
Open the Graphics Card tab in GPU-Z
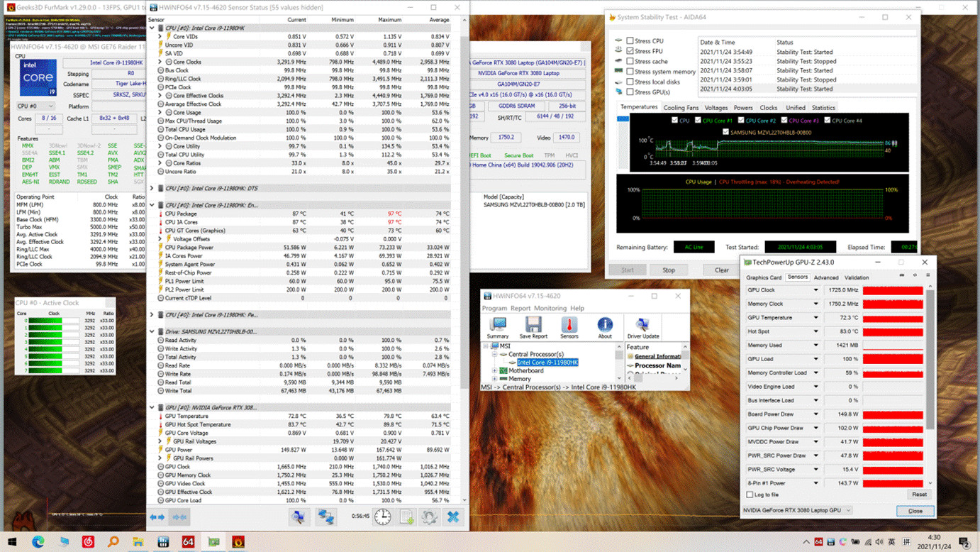pos(764,277)
